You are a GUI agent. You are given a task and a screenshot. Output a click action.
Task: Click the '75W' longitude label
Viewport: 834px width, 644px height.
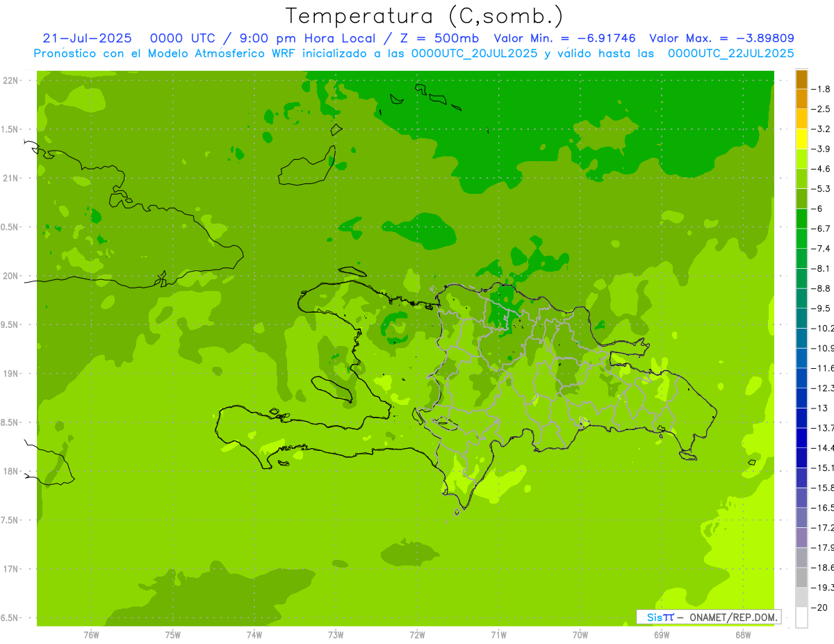[x=173, y=634]
